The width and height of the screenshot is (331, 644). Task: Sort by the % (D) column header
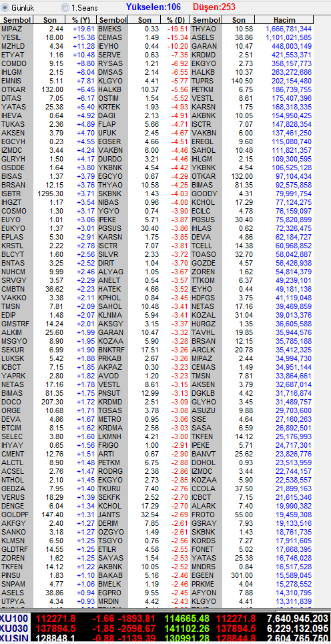pos(176,20)
